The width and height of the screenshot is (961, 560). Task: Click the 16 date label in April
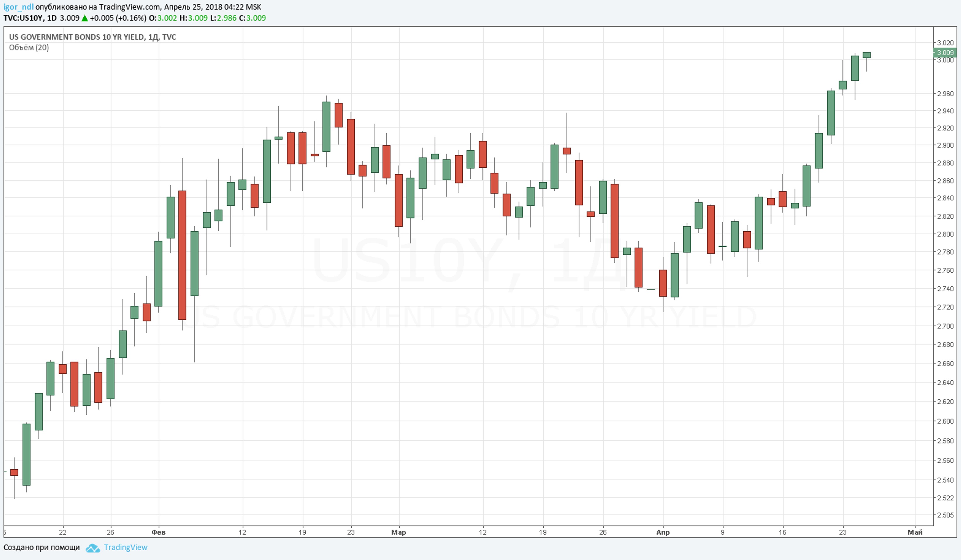coord(783,532)
